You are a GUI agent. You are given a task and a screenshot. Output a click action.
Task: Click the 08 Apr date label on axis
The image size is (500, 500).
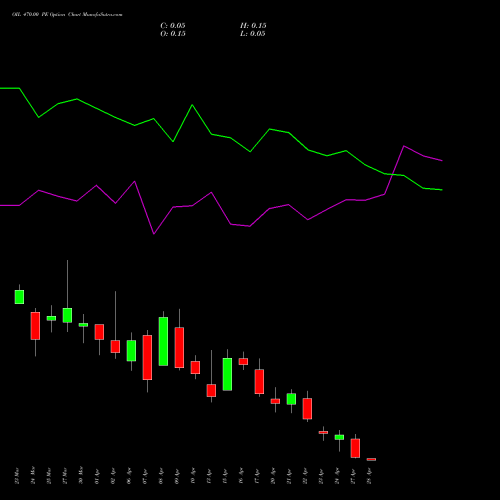click(x=161, y=476)
